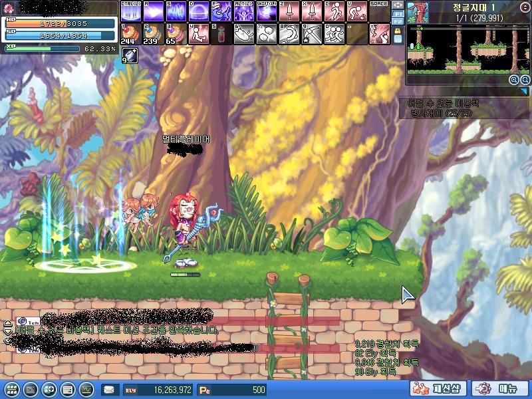Zoom in the minimap
The height and width of the screenshot is (399, 532).
pos(514,80)
